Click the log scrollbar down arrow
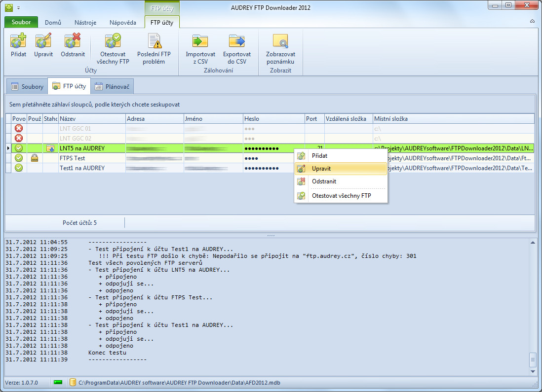Screen dimensions: 542x392 click(533, 371)
